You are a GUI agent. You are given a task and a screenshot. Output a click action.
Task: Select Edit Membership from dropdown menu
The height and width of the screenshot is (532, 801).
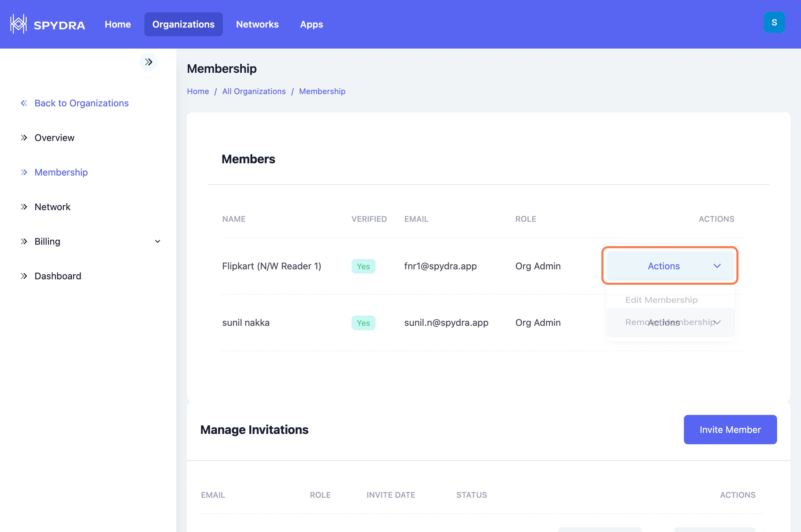(661, 300)
